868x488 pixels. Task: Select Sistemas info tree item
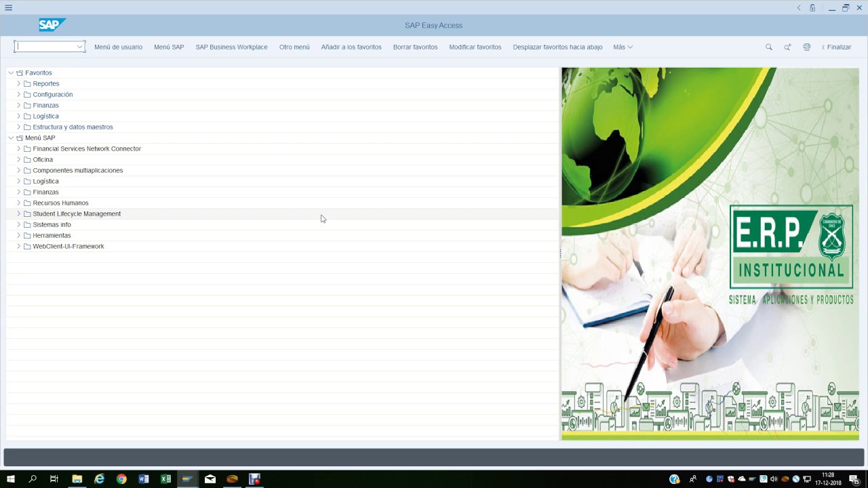coord(52,224)
